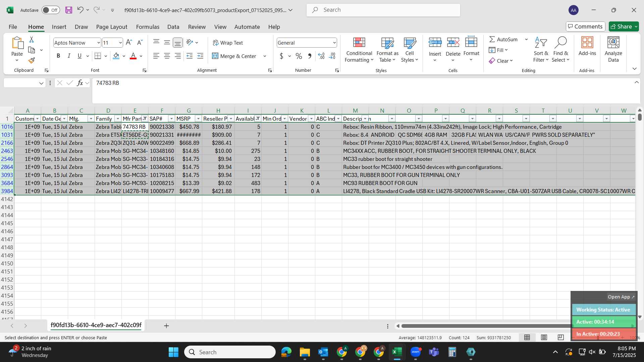Click the title bar Search box
The height and width of the screenshot is (362, 644).
pyautogui.click(x=383, y=10)
